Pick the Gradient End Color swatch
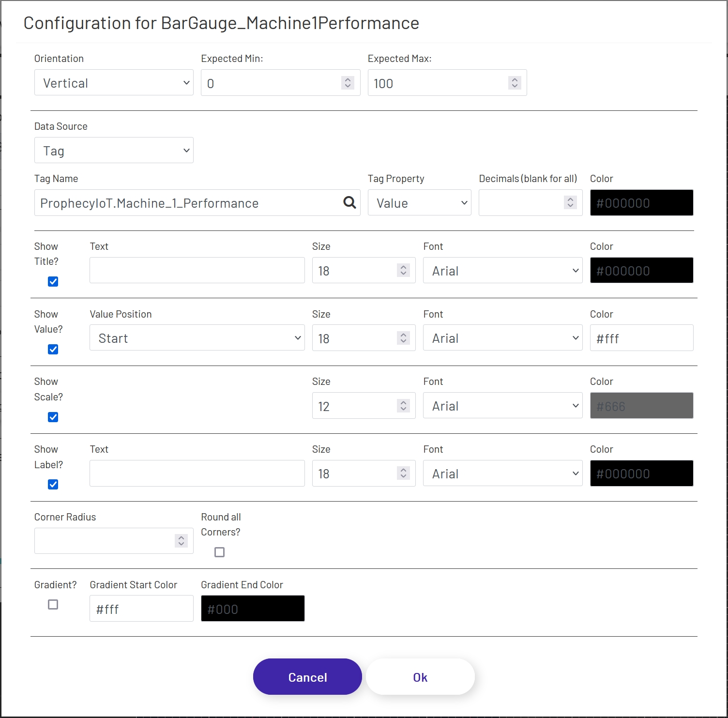 253,609
